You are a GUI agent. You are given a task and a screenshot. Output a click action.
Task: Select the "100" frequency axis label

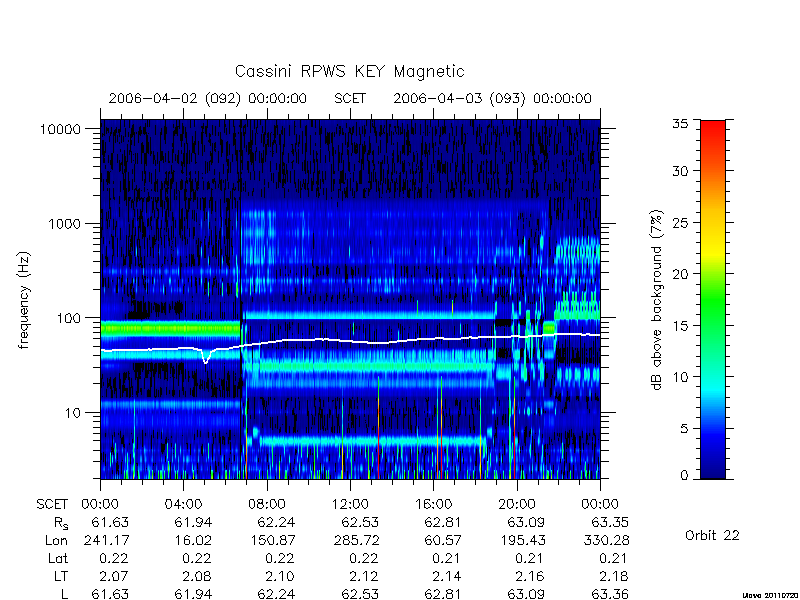coord(69,318)
